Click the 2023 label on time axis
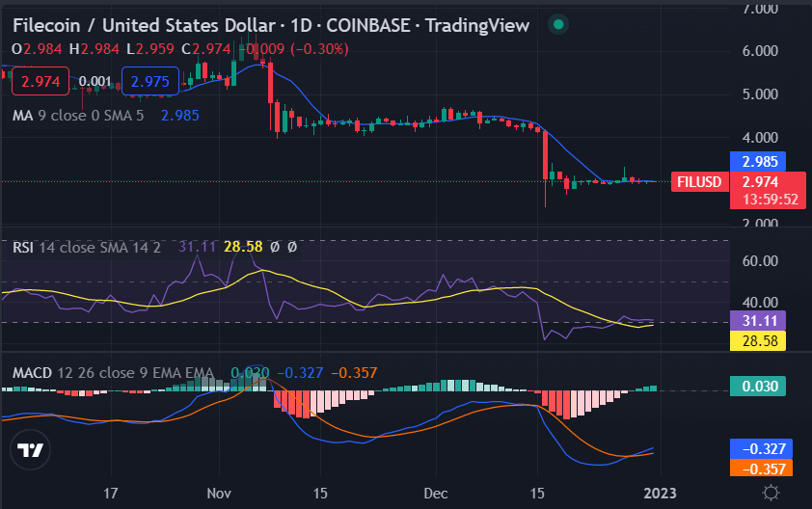Viewport: 812px width, 509px height. tap(660, 493)
